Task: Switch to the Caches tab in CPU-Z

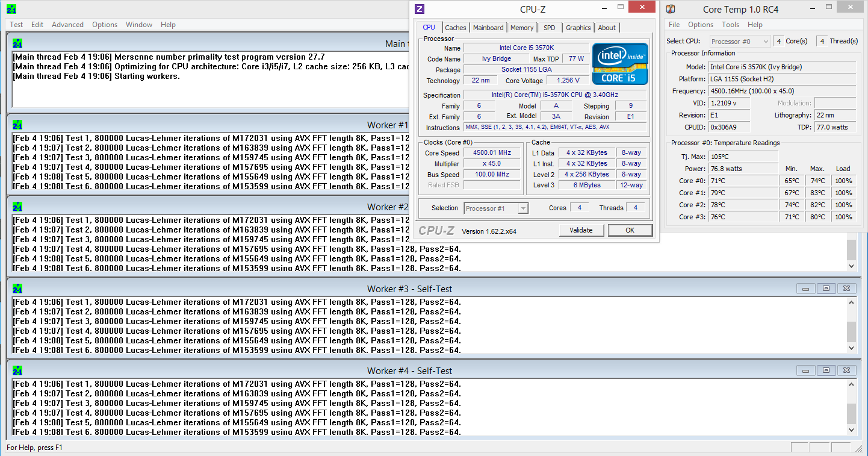Action: 456,28
